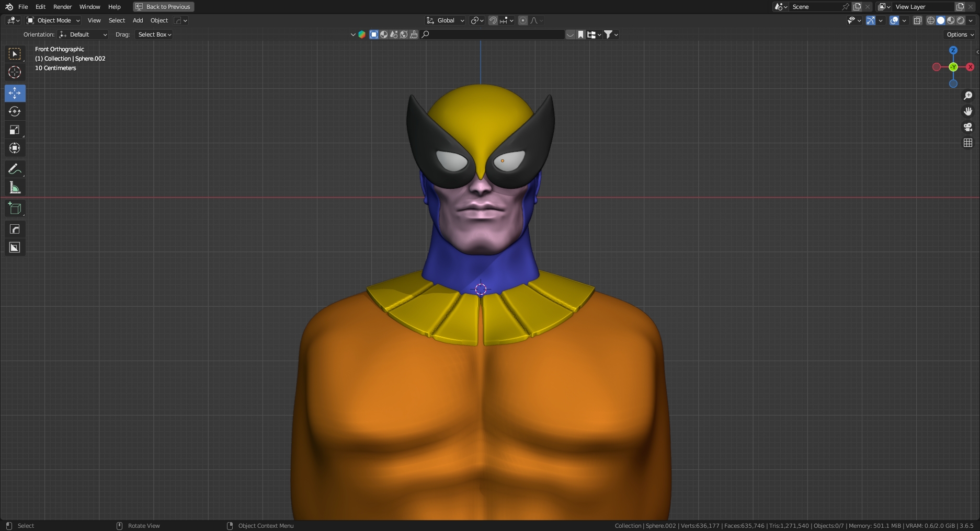980x531 pixels.
Task: Switch to material preview shading
Action: 951,20
